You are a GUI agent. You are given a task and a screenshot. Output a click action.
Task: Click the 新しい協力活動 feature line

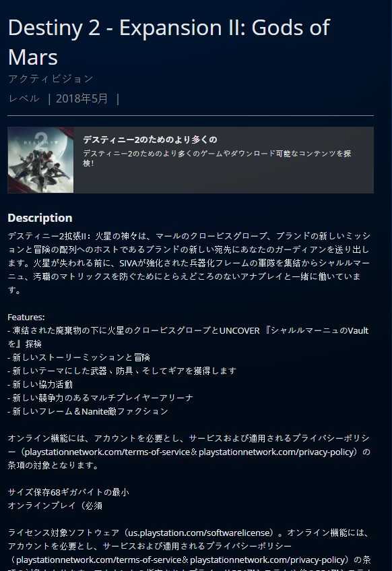click(40, 384)
